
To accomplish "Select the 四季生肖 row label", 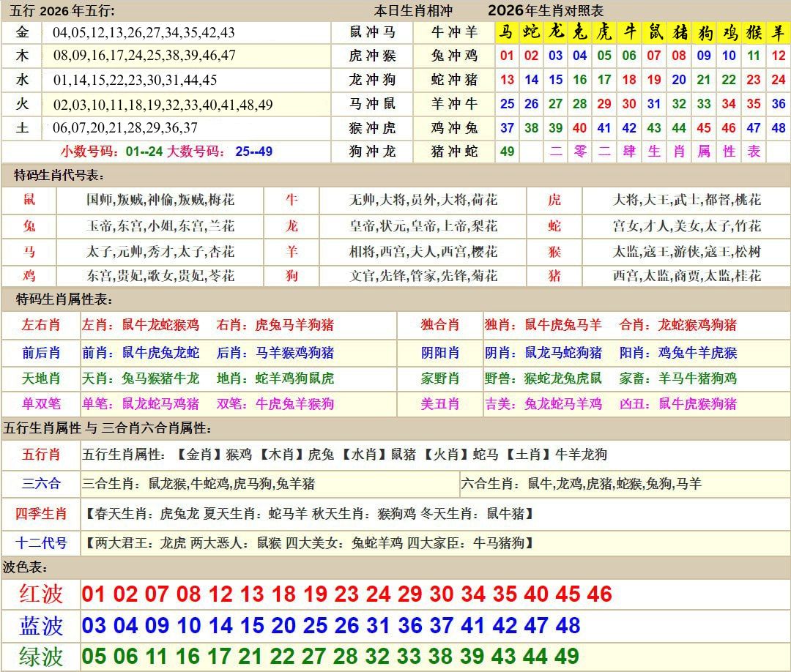I will [41, 514].
